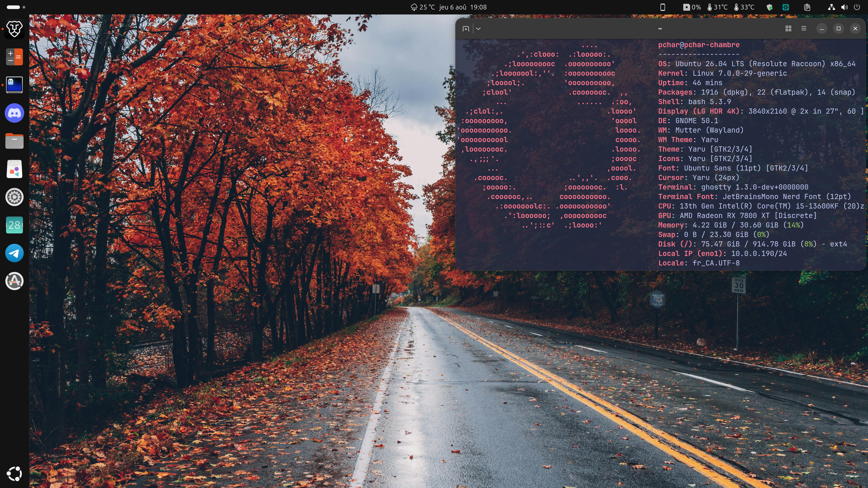
Task: Click the 'Terminal: ghostty 1.3.0-dev' line
Action: [x=733, y=187]
